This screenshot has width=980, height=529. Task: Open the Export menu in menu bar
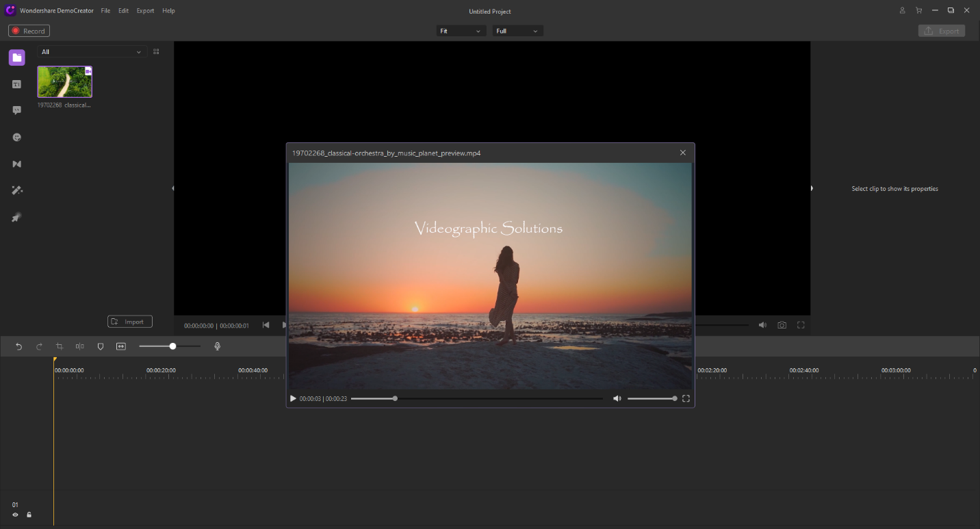point(145,11)
